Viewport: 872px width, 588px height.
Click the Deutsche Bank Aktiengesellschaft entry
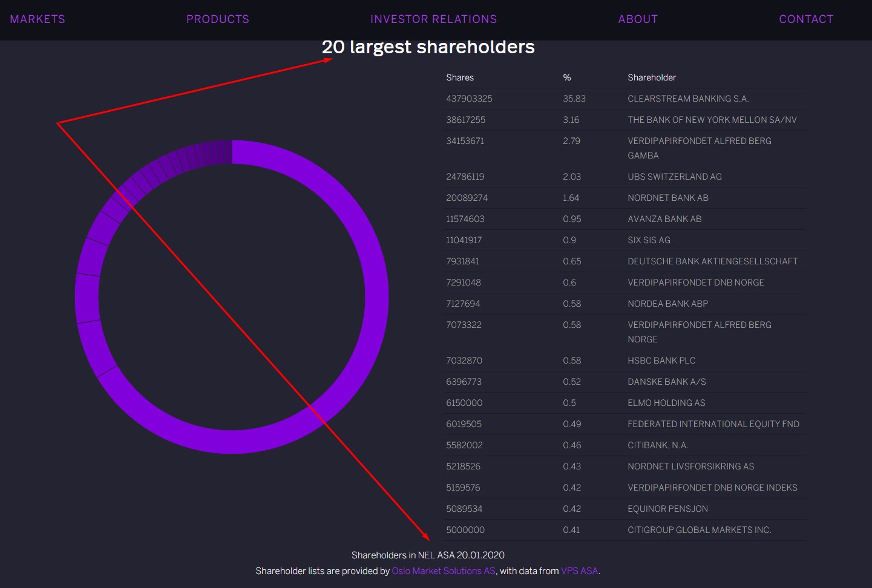coord(712,261)
